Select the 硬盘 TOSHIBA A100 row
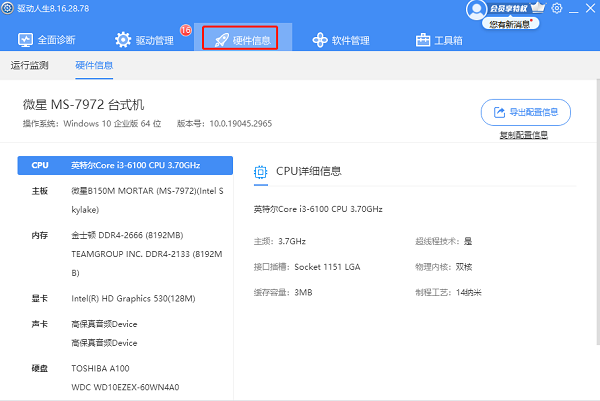This screenshot has height=401, width=600. click(125, 369)
